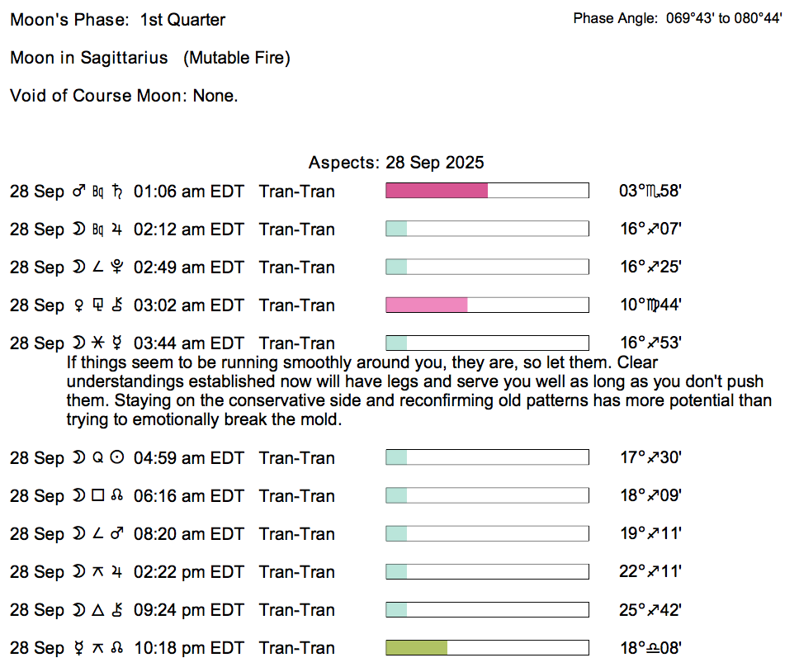
Task: Click the North Node glyph in the 06:16 am row
Action: [x=117, y=496]
